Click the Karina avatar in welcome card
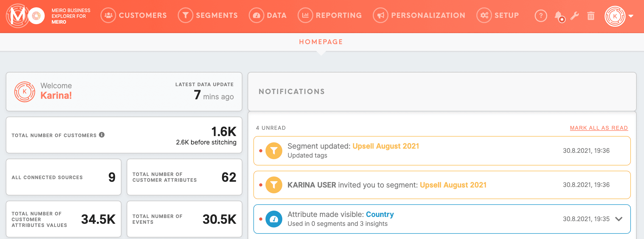The image size is (644, 239). coord(25,92)
